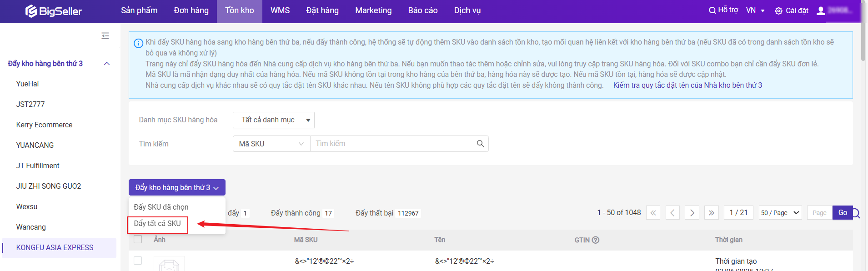Choose Đẩy tất cả SKU from the dropdown

(157, 224)
